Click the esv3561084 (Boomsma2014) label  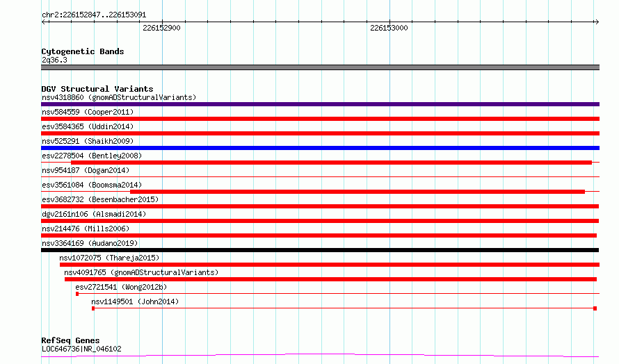pos(92,185)
